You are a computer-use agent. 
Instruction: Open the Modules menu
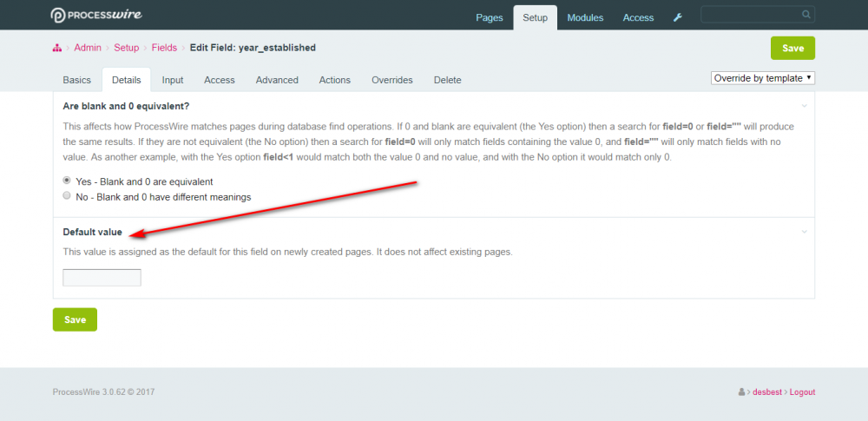[586, 17]
